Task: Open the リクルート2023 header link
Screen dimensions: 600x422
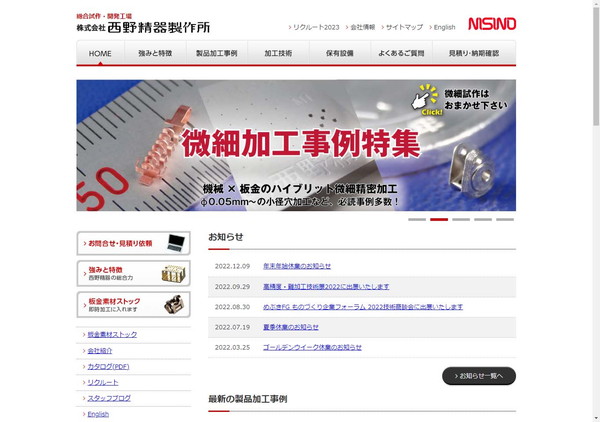Action: click(x=314, y=28)
